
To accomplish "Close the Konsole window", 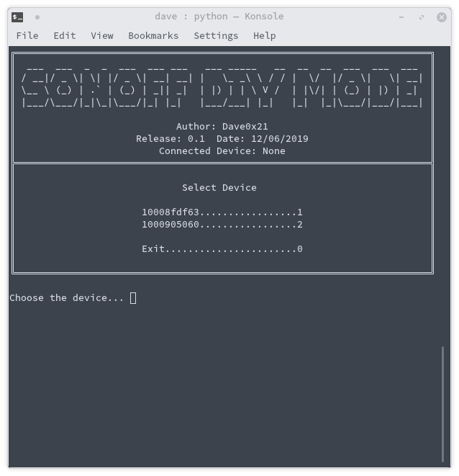I will pos(442,17).
